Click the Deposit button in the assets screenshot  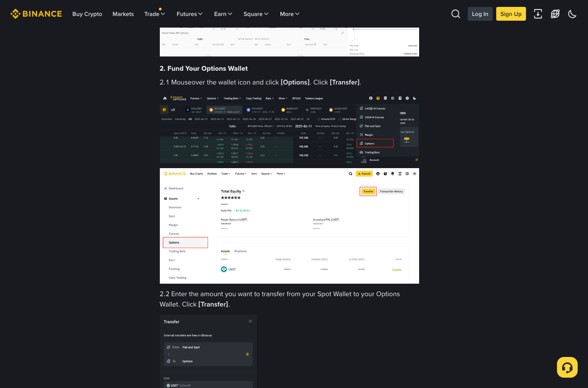364,174
